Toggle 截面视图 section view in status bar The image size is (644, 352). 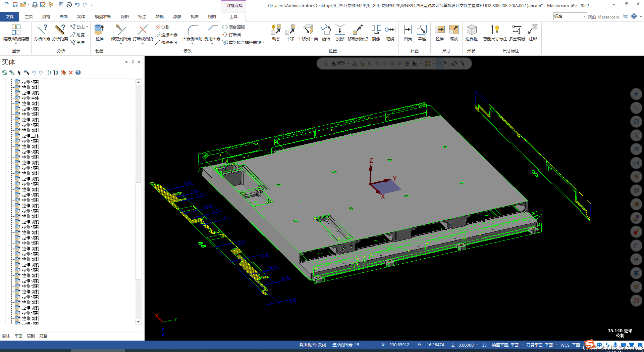click(x=313, y=345)
